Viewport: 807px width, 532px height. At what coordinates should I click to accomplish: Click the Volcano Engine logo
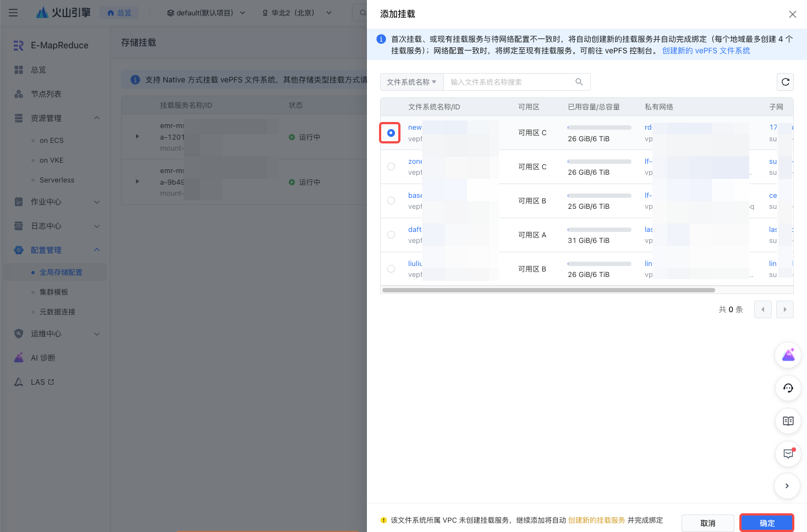(x=63, y=12)
